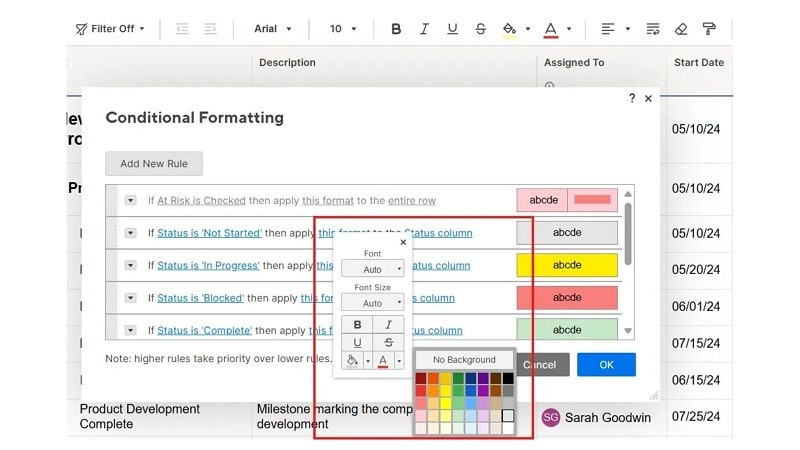
Task: Pick the outlined light gray swatch
Action: pyautogui.click(x=508, y=416)
